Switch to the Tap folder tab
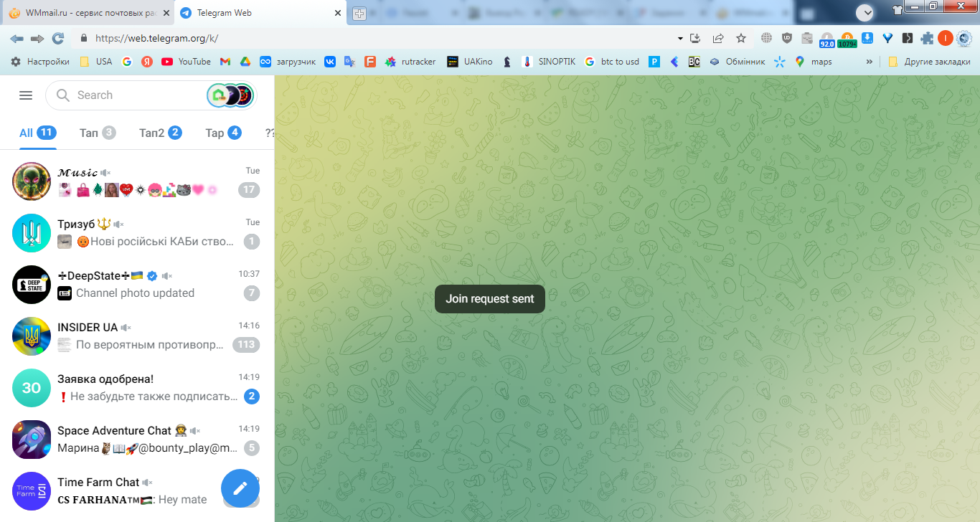The width and height of the screenshot is (980, 522). coord(223,133)
